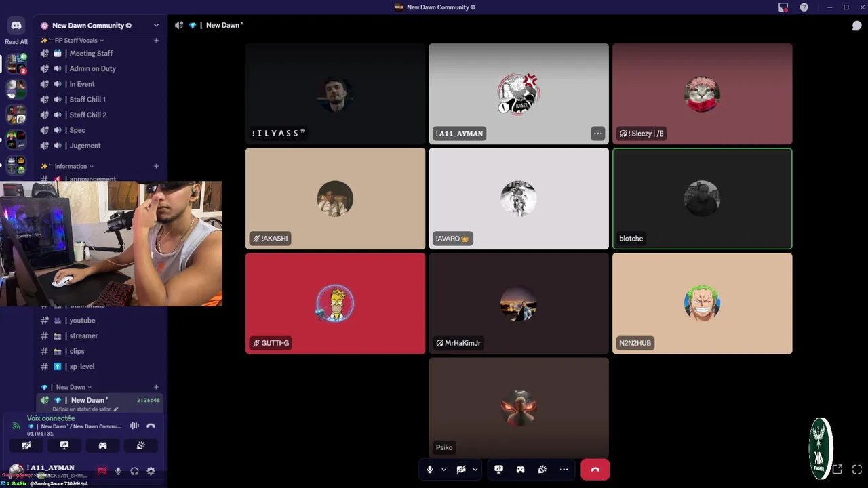Select the Sleezy participant tile
The image size is (868, 488).
pos(702,94)
